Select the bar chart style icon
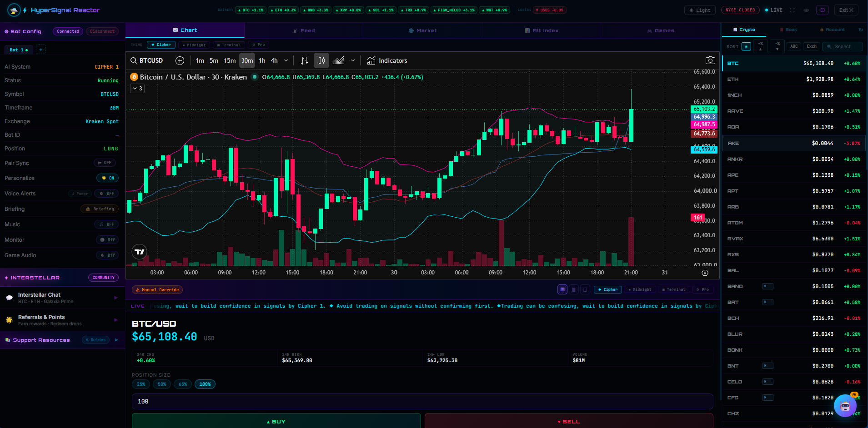The width and height of the screenshot is (868, 428). (305, 60)
